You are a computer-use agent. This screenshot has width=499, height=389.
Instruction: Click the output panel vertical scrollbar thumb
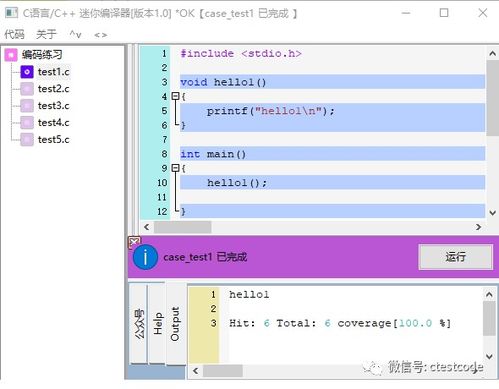489,319
